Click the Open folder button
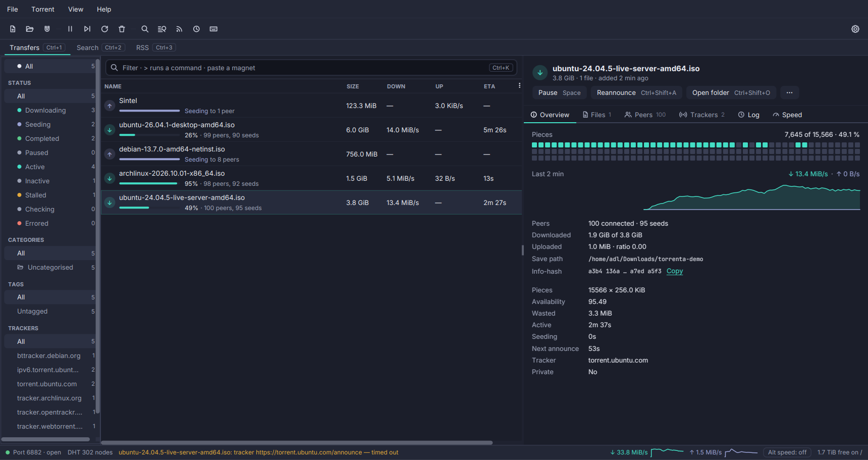 coord(731,92)
